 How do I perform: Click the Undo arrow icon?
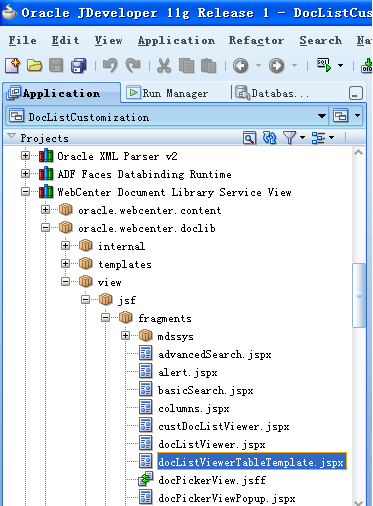click(x=110, y=65)
